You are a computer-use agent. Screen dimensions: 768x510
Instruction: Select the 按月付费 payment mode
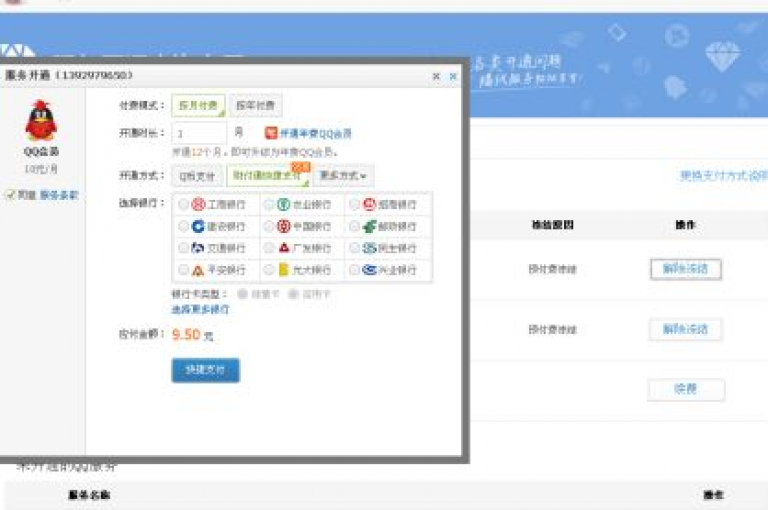[198, 105]
